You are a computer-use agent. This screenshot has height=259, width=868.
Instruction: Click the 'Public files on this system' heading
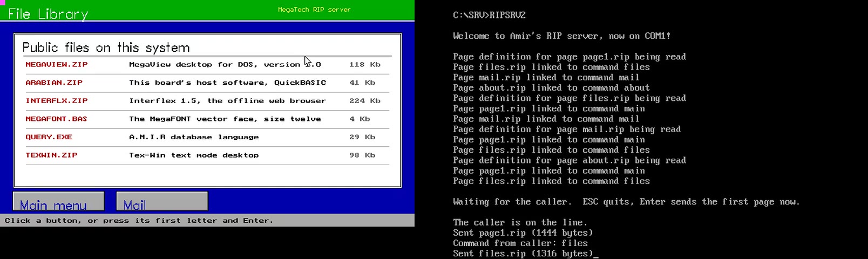pyautogui.click(x=106, y=47)
